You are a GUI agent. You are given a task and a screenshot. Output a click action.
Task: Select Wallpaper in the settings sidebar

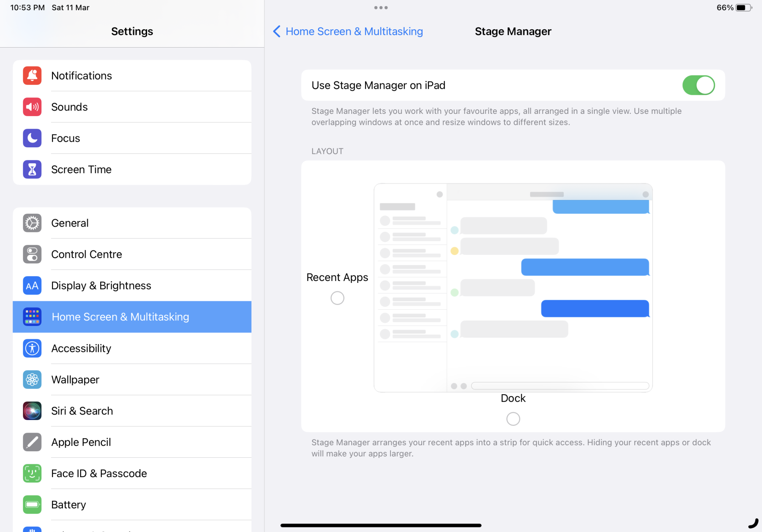(x=75, y=380)
